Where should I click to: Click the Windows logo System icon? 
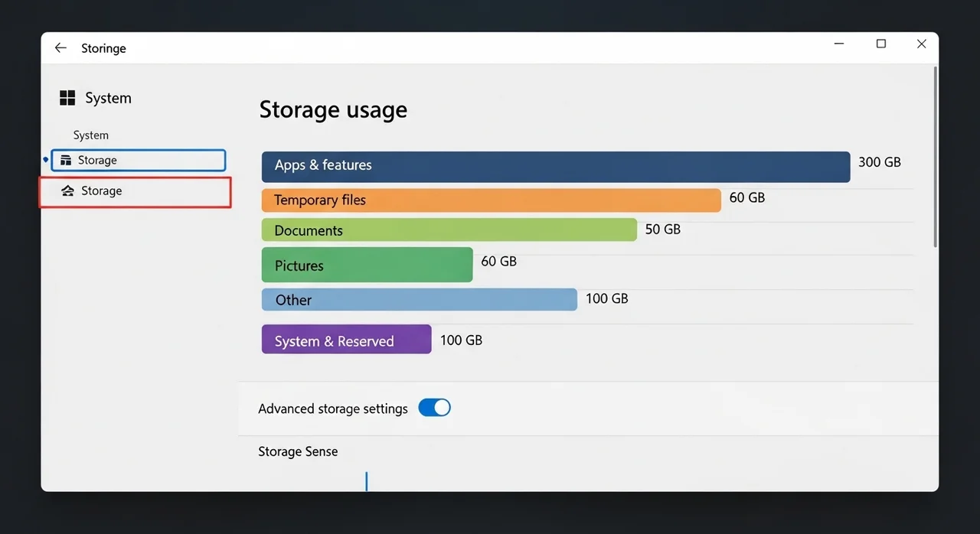[67, 98]
